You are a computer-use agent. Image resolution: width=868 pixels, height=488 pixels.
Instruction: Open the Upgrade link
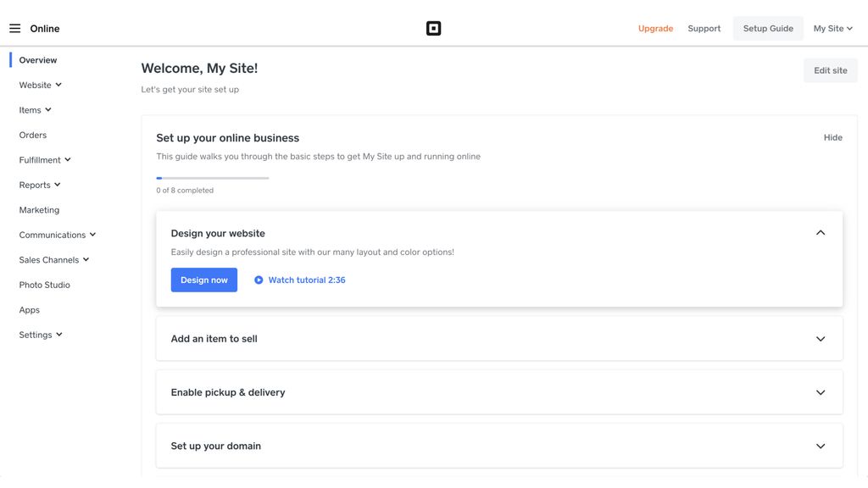pyautogui.click(x=655, y=27)
